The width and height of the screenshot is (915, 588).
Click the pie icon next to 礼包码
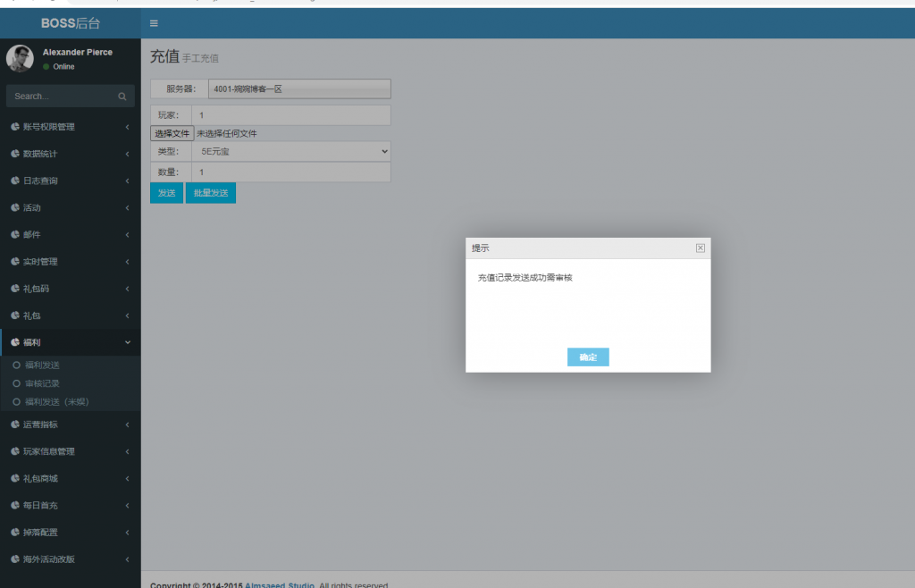tap(15, 289)
